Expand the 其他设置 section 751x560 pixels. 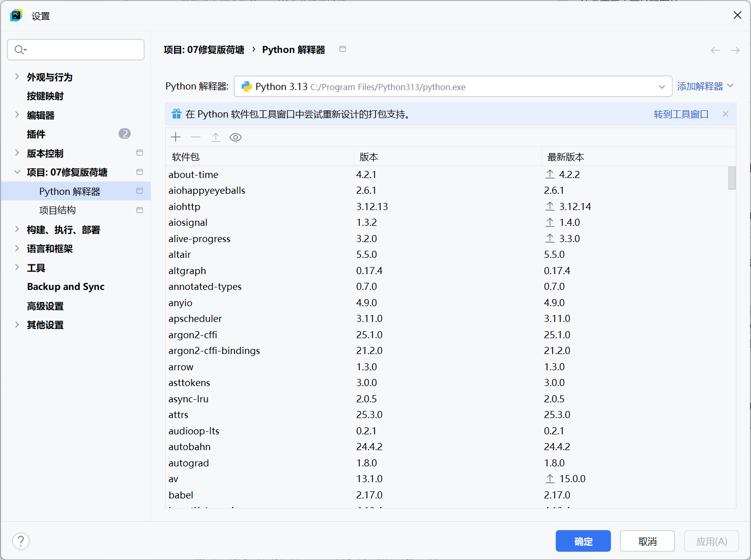coord(17,325)
